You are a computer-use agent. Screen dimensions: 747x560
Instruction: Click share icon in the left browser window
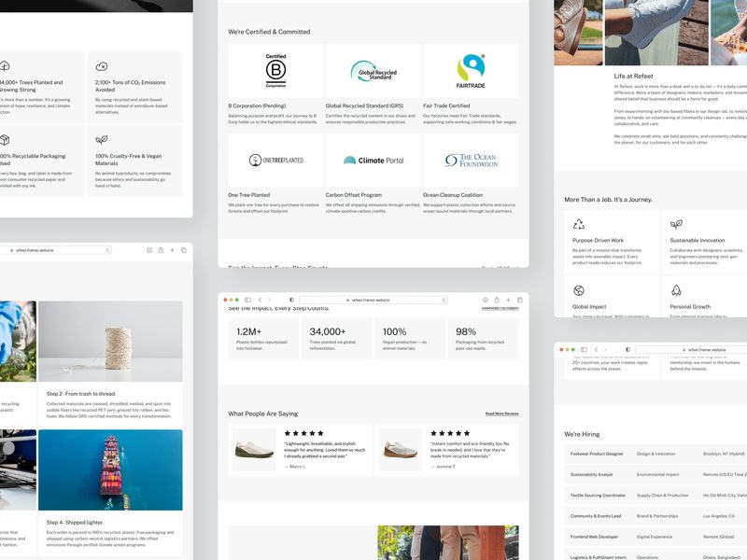coord(161,250)
